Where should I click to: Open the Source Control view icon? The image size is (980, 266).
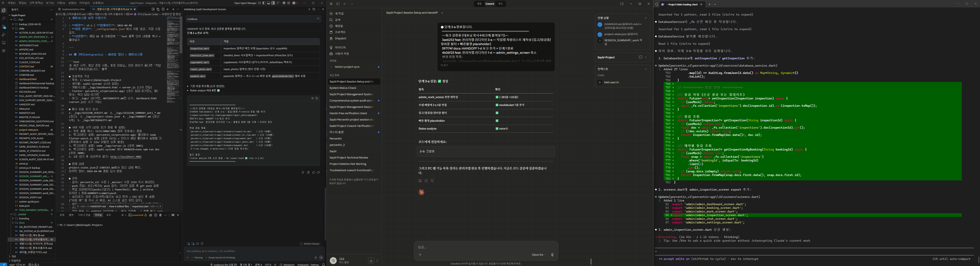point(4,27)
